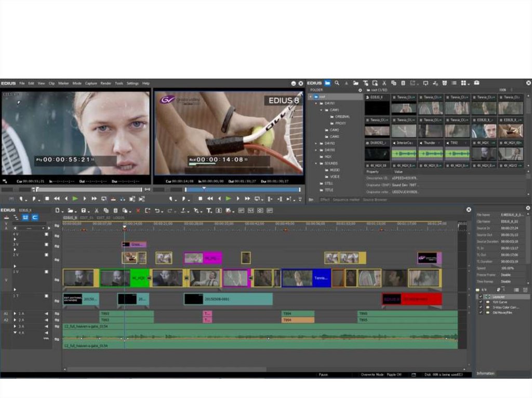
Task: Click the trash Delete icon in the bin toolbar
Action: point(445,83)
